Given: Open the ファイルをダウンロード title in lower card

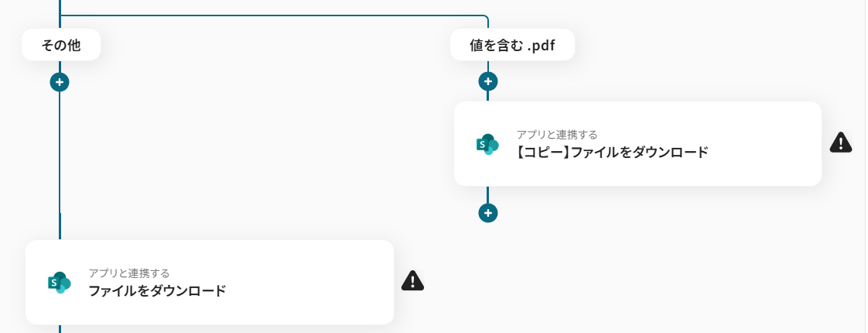Looking at the screenshot, I should coord(157,290).
